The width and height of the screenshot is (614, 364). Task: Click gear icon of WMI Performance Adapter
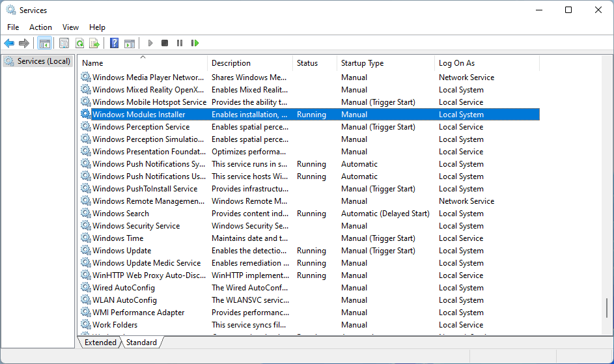(x=86, y=312)
